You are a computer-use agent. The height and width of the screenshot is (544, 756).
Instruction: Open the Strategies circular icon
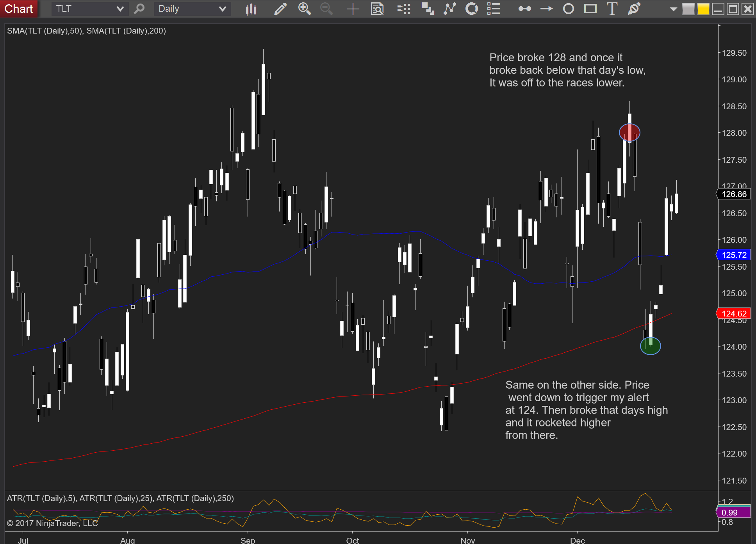472,9
